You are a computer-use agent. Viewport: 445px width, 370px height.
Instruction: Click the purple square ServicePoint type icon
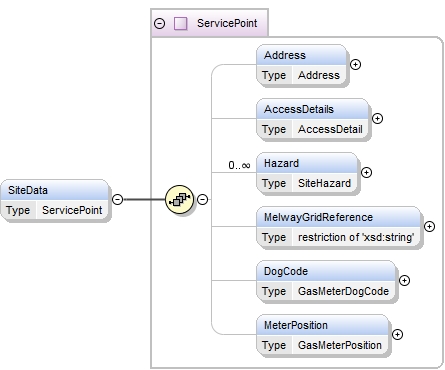tap(181, 23)
